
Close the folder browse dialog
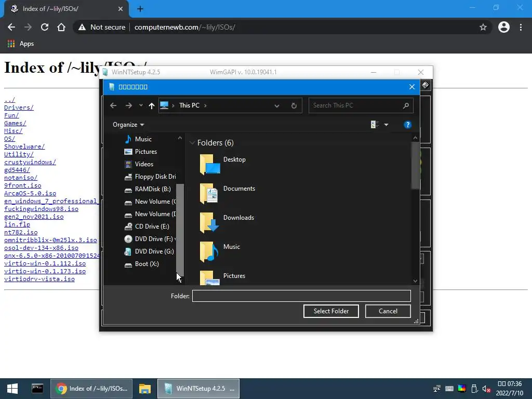[412, 87]
